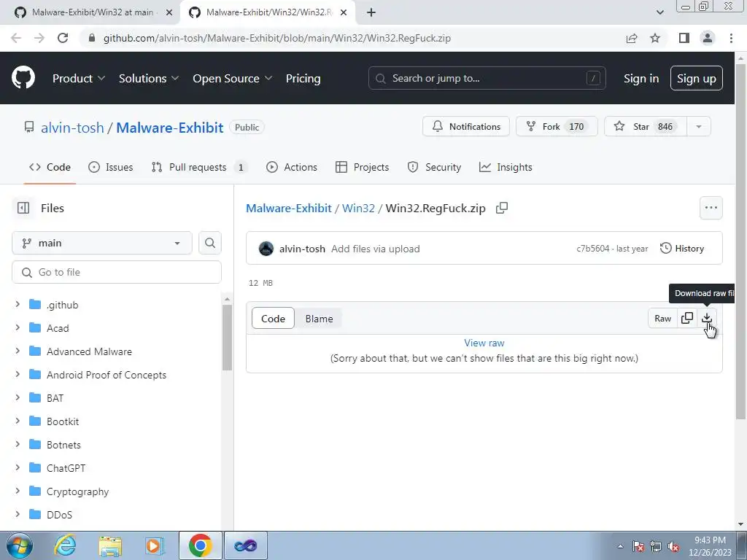The width and height of the screenshot is (747, 560).
Task: Open a new browser tab
Action: tap(371, 12)
